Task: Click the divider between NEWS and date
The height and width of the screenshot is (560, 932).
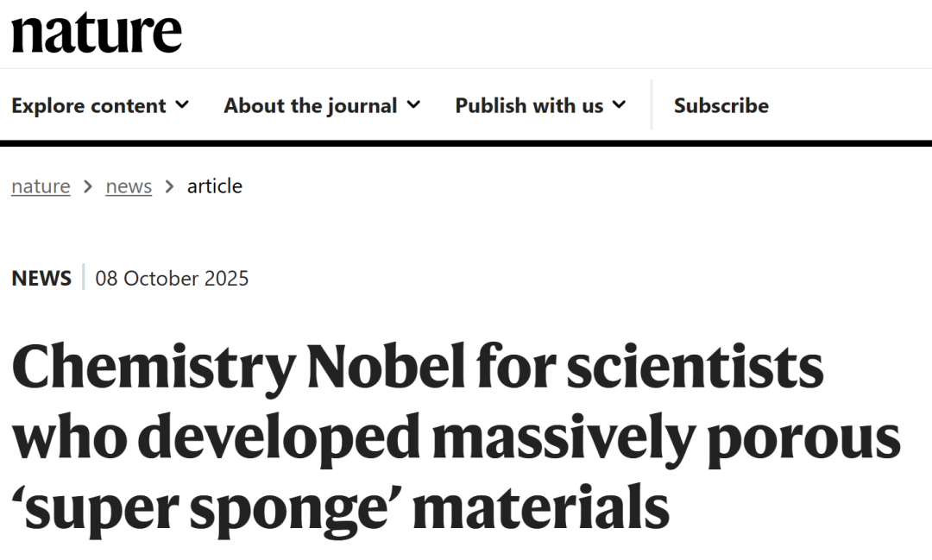Action: click(x=84, y=278)
